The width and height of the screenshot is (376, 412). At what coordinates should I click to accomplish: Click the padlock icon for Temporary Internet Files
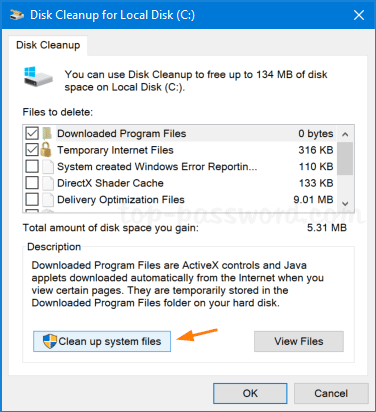pos(46,150)
